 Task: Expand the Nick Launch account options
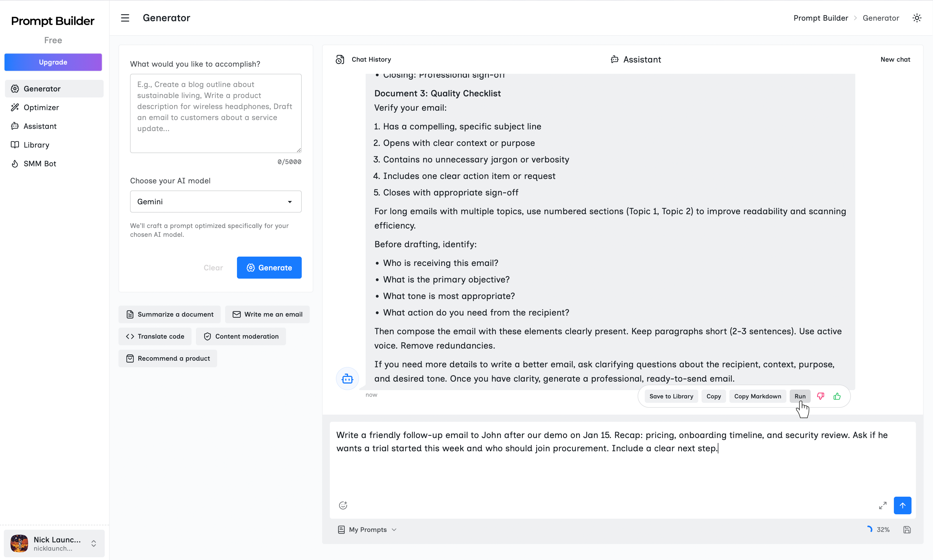pos(94,543)
